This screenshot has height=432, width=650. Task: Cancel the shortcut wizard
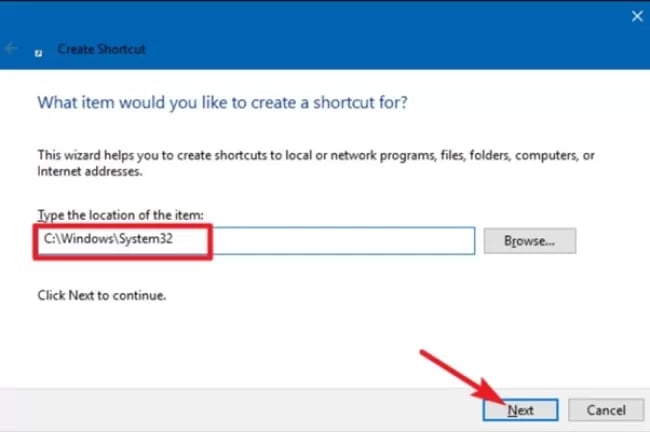(x=606, y=410)
